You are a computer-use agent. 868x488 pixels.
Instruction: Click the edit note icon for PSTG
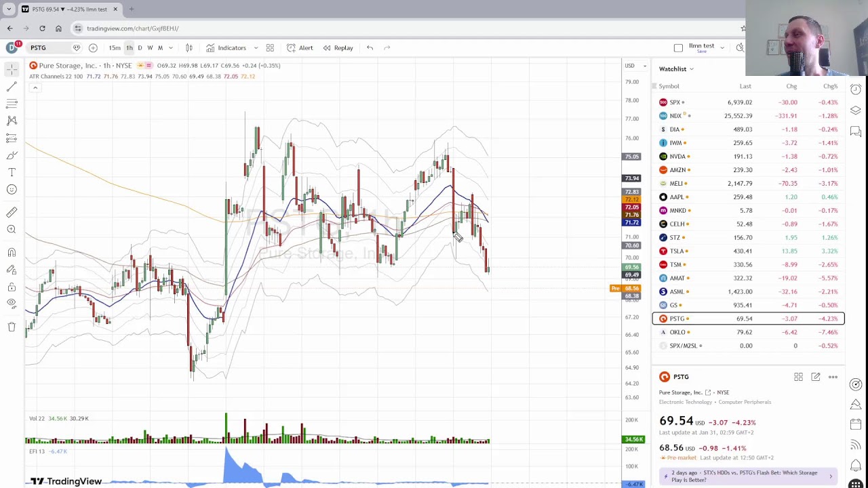click(x=816, y=377)
